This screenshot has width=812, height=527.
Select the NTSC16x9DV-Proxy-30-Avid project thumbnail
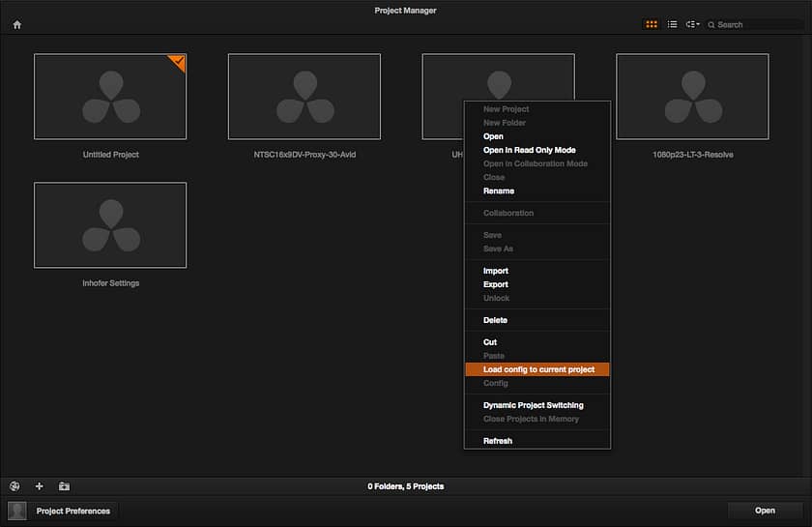pyautogui.click(x=304, y=97)
